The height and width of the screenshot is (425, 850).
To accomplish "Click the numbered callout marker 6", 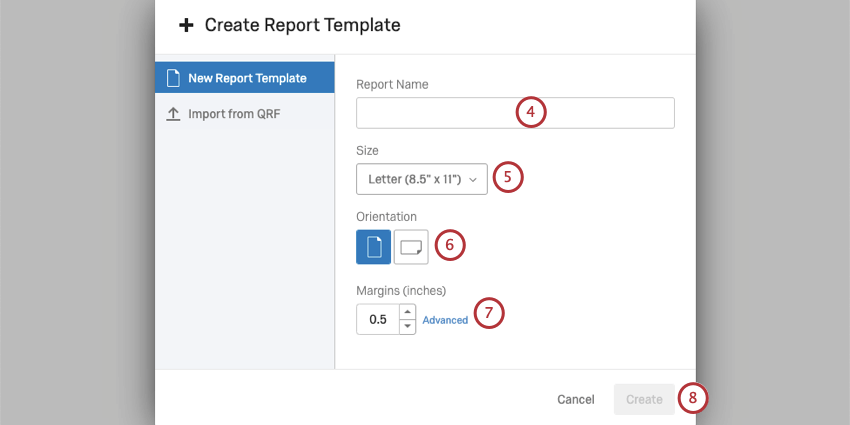I will coord(450,244).
